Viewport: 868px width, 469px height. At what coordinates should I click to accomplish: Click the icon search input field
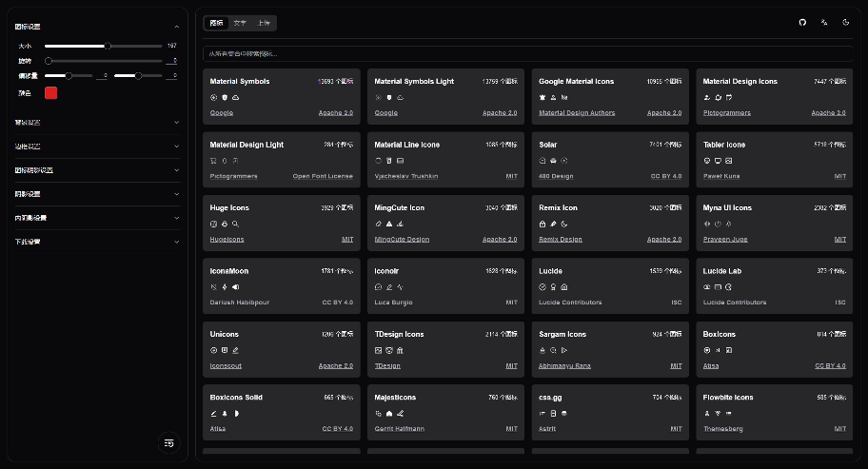click(527, 54)
